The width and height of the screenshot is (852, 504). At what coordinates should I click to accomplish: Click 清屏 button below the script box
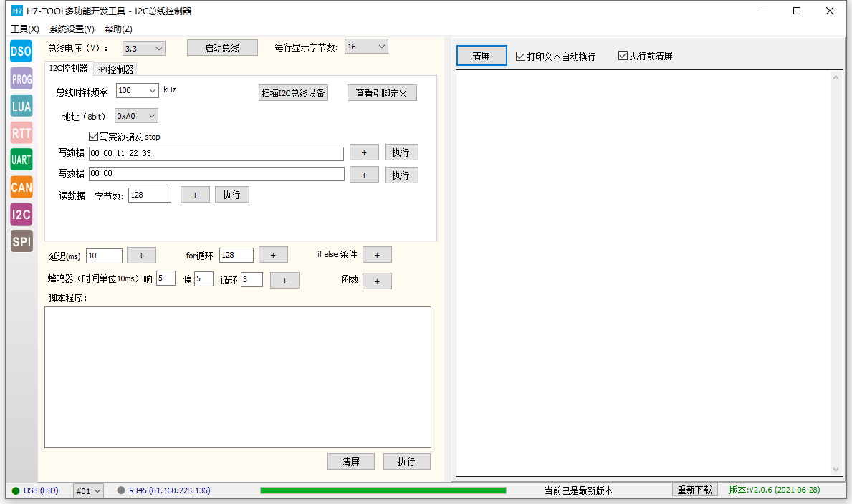point(351,461)
